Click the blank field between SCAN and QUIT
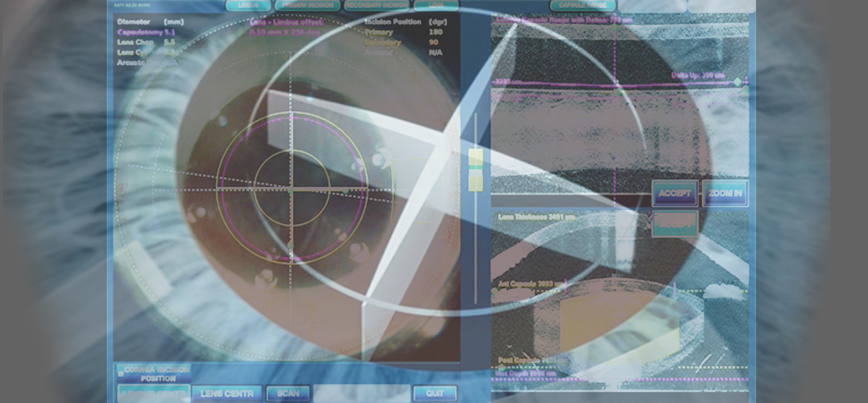 [x=361, y=394]
